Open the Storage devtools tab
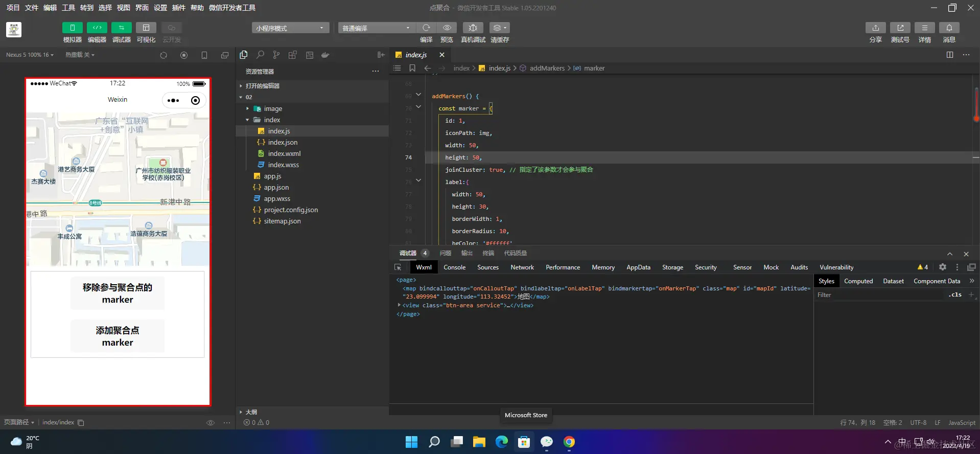 pyautogui.click(x=672, y=267)
